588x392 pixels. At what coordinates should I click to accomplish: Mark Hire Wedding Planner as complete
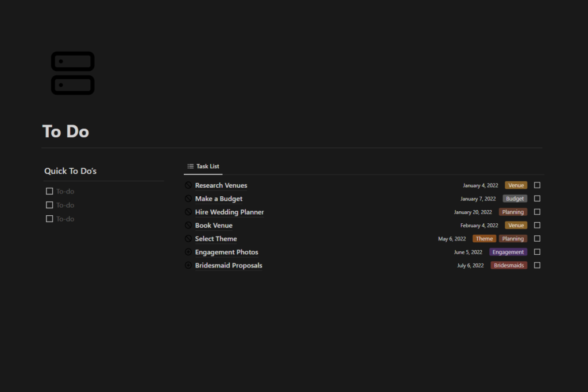point(537,212)
